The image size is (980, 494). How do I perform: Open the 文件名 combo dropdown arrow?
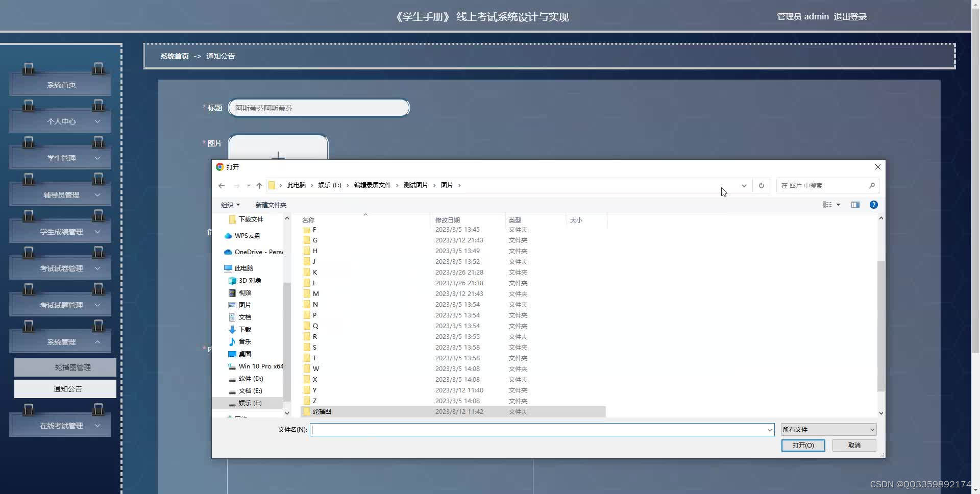(770, 430)
